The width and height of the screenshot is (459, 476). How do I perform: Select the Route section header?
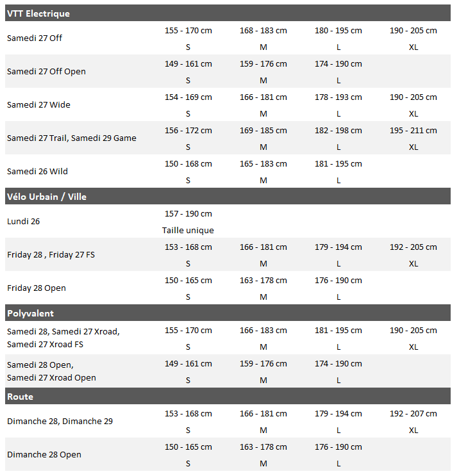[x=20, y=397]
